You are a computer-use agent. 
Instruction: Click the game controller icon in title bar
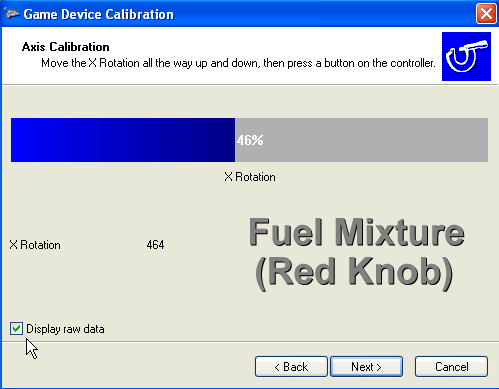pos(11,14)
